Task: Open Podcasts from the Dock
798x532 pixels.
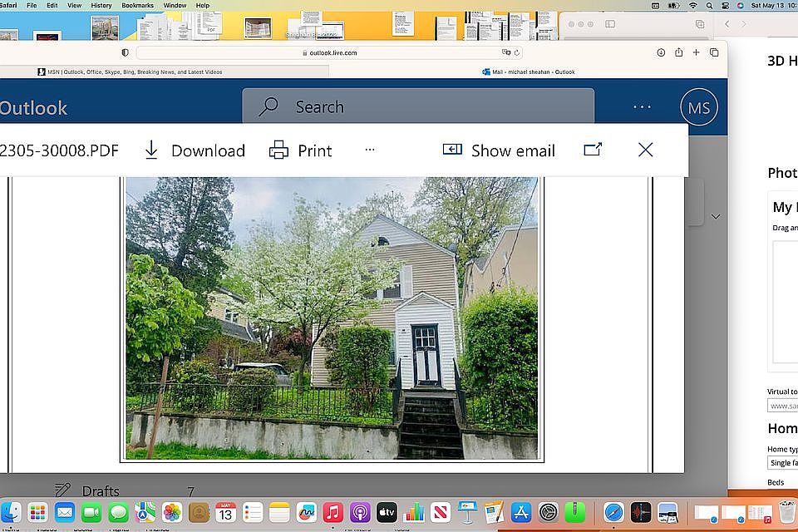Action: [360, 512]
